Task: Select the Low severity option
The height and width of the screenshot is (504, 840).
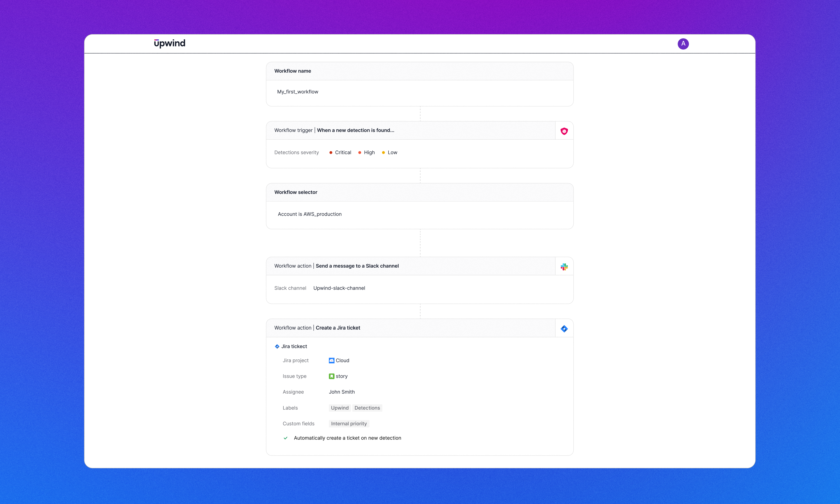Action: (x=392, y=152)
